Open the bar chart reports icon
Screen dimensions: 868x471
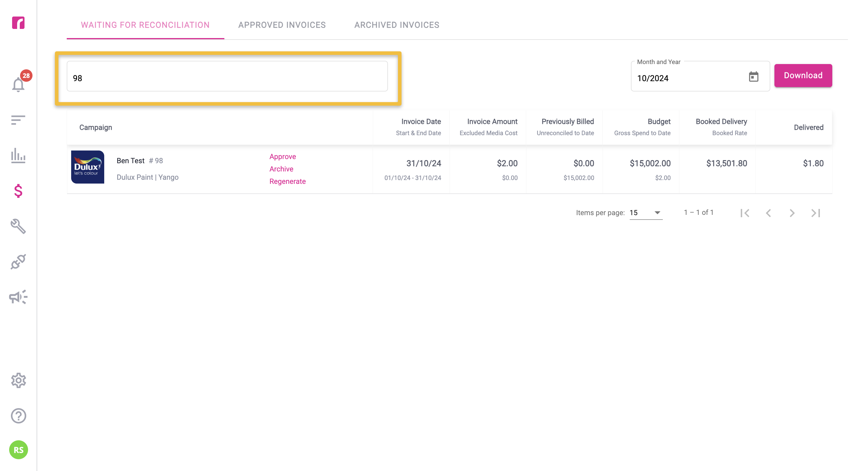point(18,156)
